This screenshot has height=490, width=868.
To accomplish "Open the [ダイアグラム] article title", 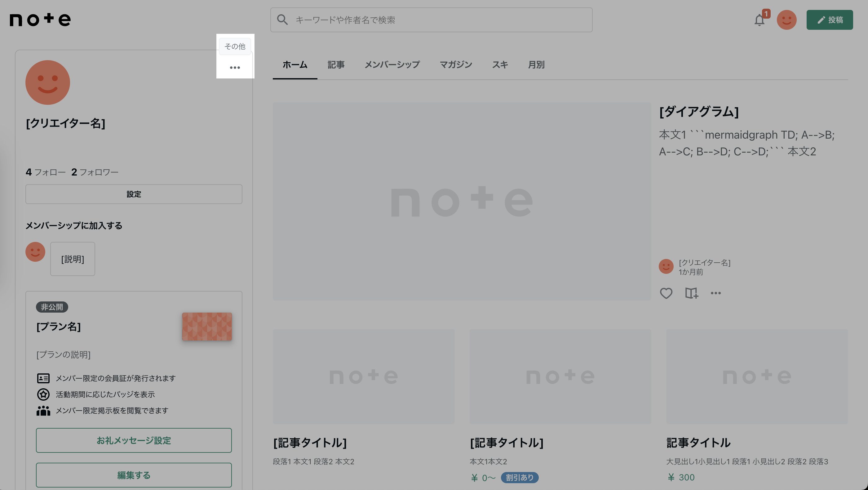I will pyautogui.click(x=699, y=112).
